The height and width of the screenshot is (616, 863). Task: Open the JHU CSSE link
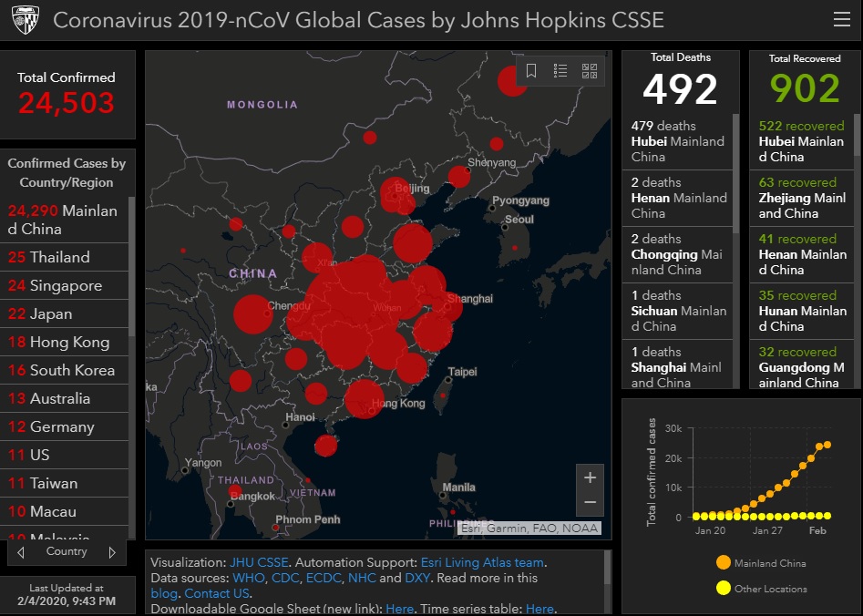pyautogui.click(x=259, y=562)
